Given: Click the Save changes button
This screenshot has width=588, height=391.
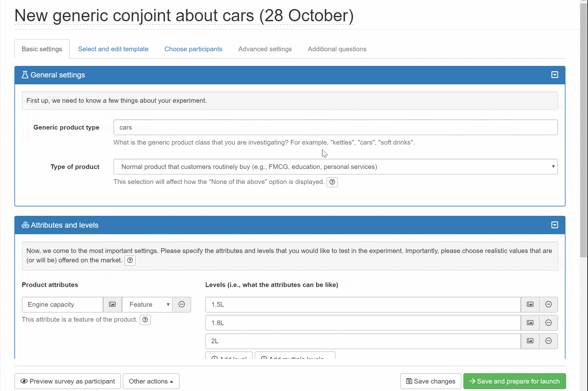Looking at the screenshot, I should pos(431,381).
